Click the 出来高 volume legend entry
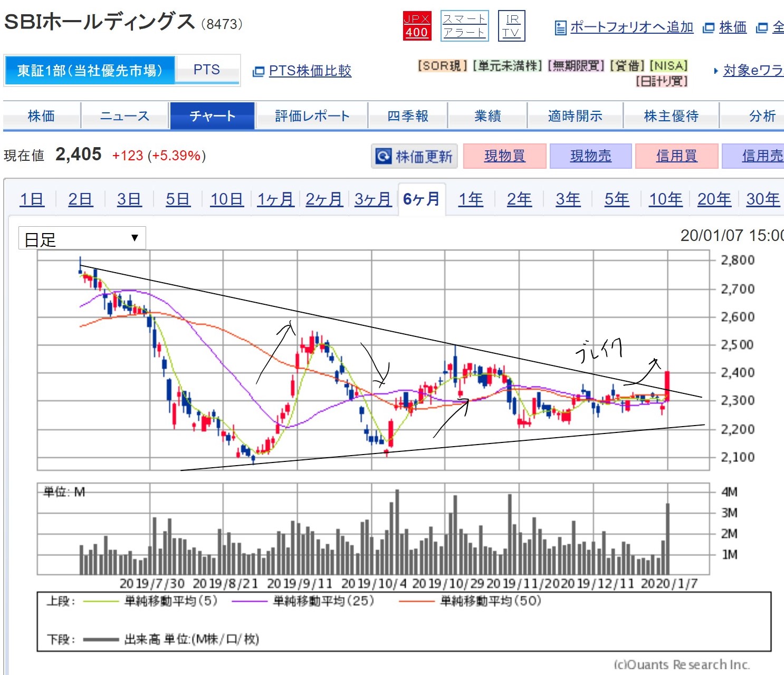784x675 pixels. point(171,640)
